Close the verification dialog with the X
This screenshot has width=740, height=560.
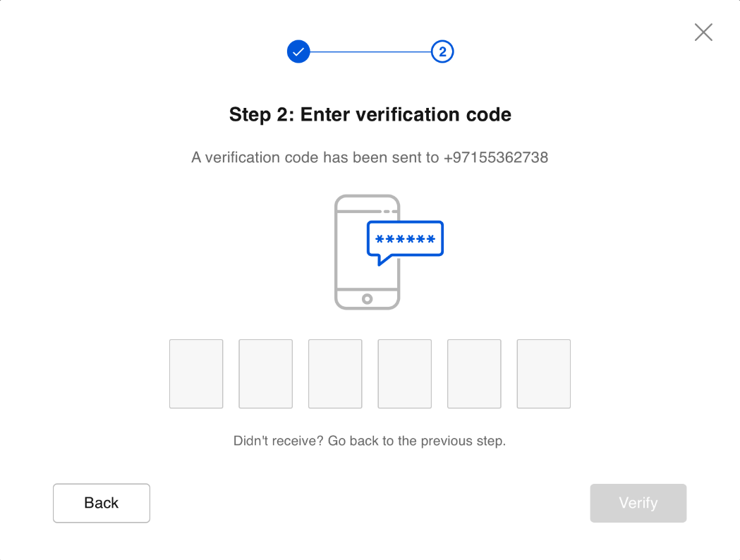pyautogui.click(x=703, y=32)
